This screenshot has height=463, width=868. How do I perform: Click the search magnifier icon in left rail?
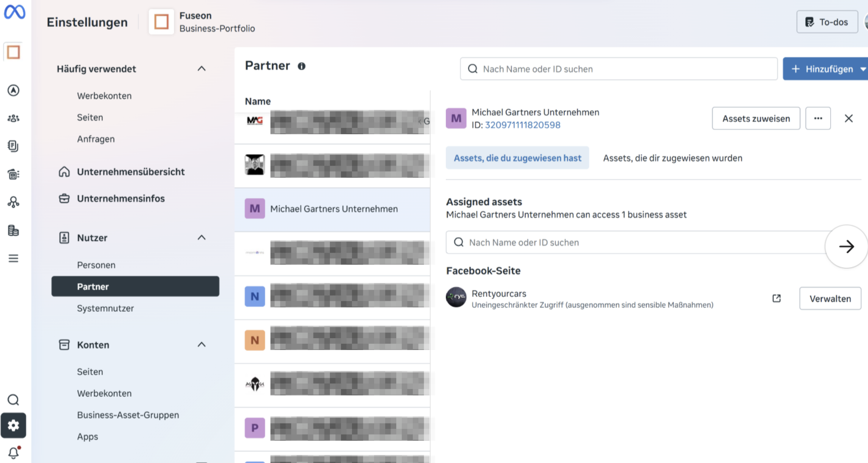point(14,400)
